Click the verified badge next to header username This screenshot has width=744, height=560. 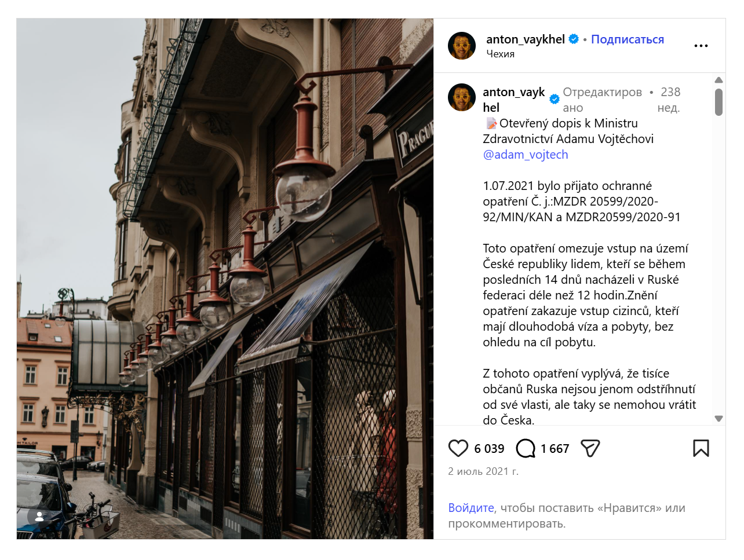(x=574, y=39)
